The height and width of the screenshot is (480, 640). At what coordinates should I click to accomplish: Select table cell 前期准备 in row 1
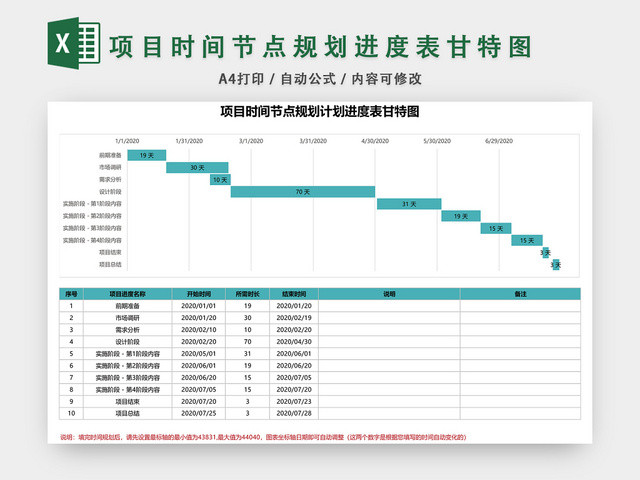(128, 306)
